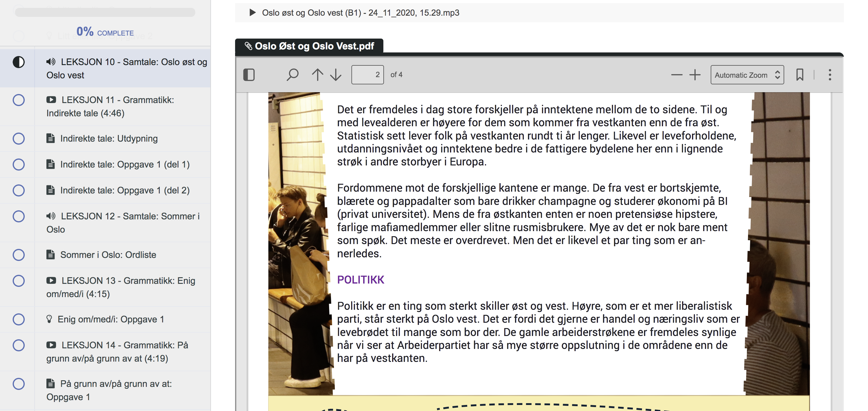Click document icon beside Sommer i Oslo: Ordliste
Image resolution: width=868 pixels, height=411 pixels.
(x=51, y=254)
